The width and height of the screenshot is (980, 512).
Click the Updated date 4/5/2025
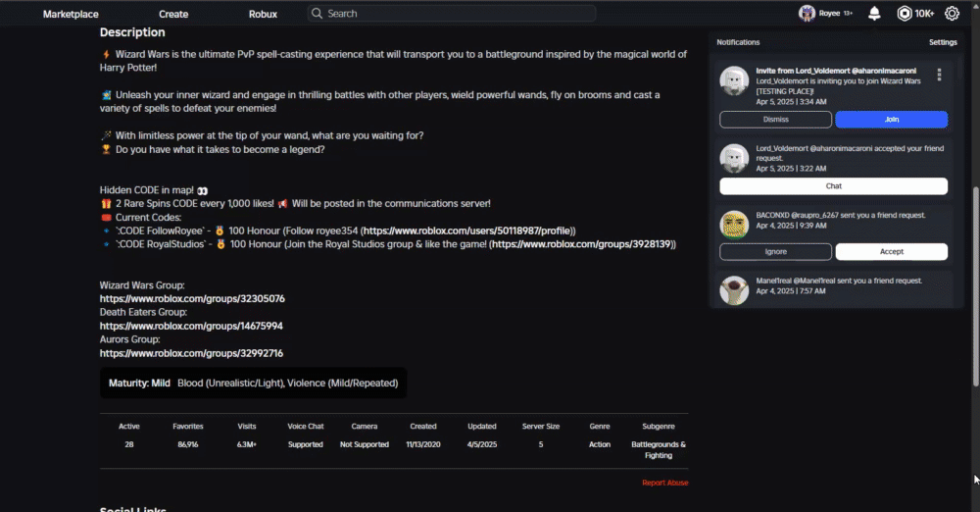(x=482, y=444)
